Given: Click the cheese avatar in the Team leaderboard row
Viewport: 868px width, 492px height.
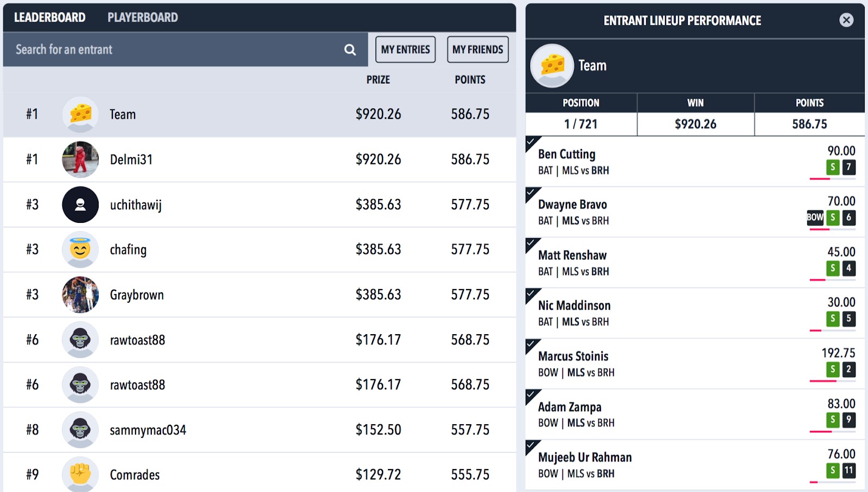Looking at the screenshot, I should tap(80, 114).
